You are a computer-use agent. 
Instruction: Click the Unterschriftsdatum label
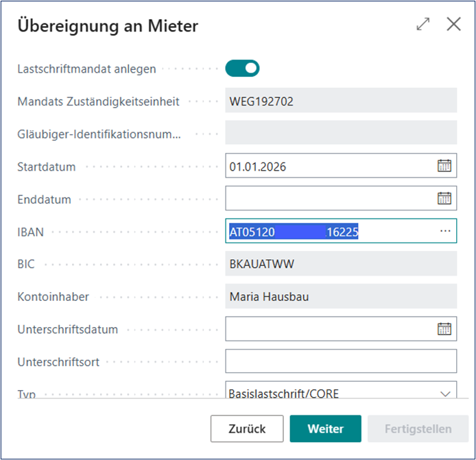pos(68,329)
